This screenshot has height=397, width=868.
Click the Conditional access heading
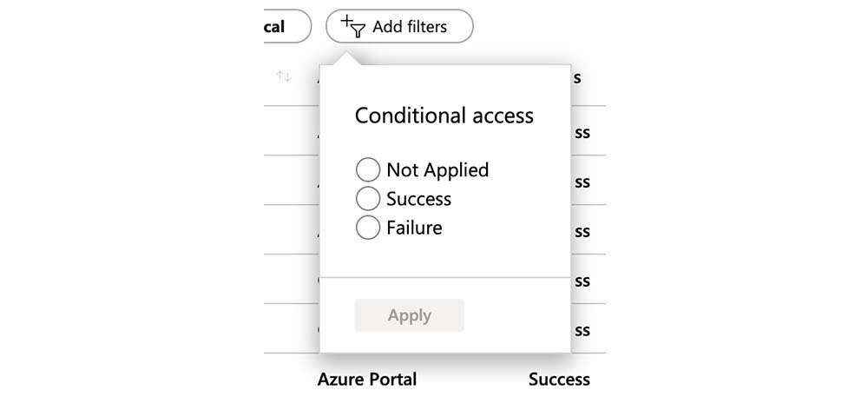[x=444, y=115]
